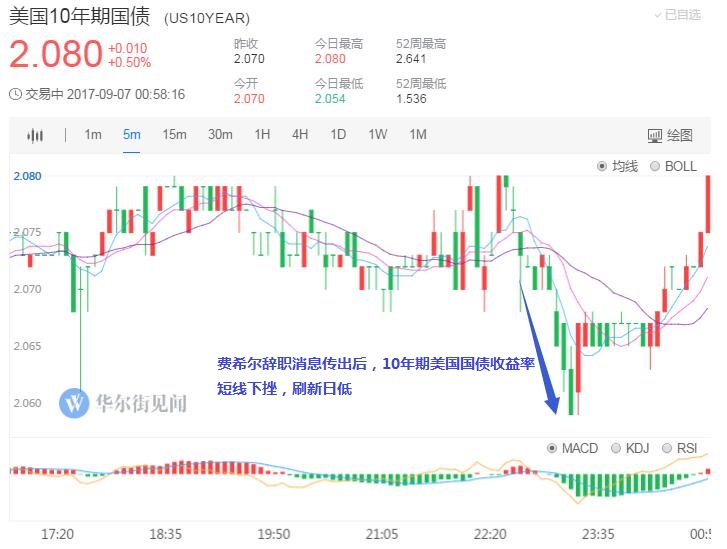Click the 22:20 time axis label

click(x=490, y=534)
